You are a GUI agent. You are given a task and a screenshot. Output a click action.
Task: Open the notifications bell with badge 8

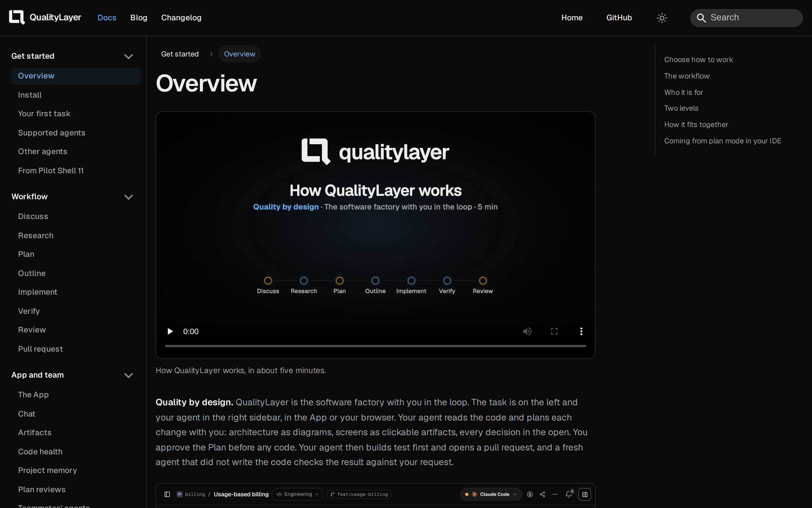pos(569,494)
